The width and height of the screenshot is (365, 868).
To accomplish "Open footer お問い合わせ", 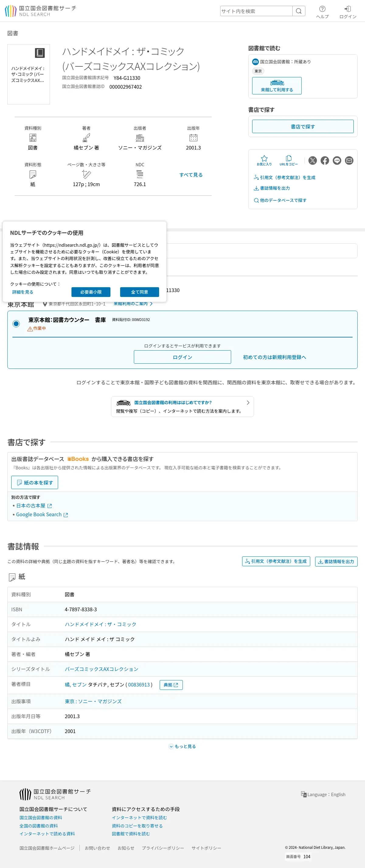I will 97,848.
